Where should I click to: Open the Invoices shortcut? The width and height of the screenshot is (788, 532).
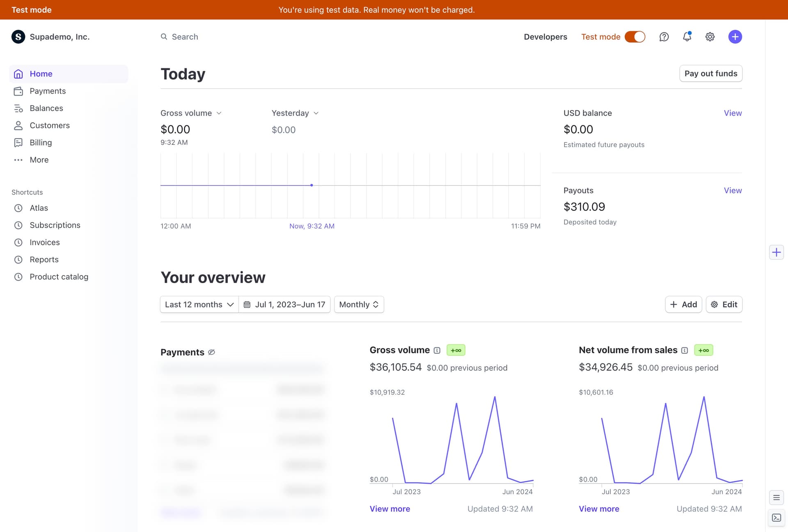click(x=45, y=243)
